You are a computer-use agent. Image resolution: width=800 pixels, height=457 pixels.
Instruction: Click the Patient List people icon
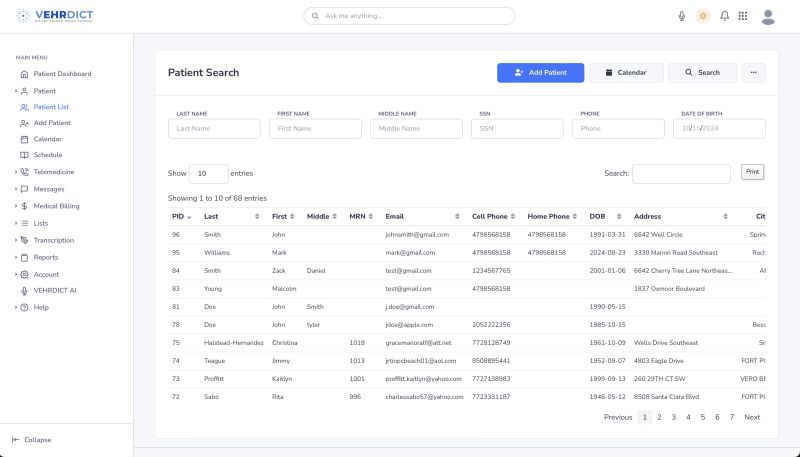[24, 107]
